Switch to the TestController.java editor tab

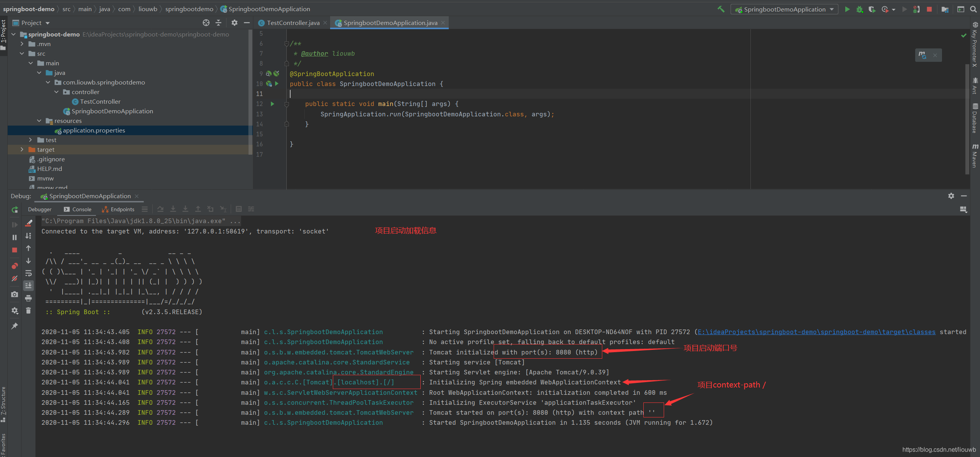click(x=293, y=23)
